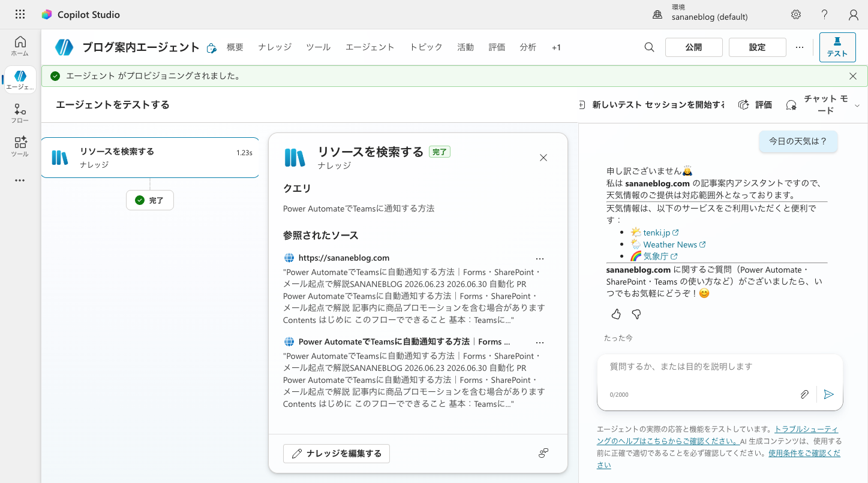Viewport: 868px width, 483px height.
Task: Open the agent header エージェント tab
Action: pyautogui.click(x=370, y=47)
